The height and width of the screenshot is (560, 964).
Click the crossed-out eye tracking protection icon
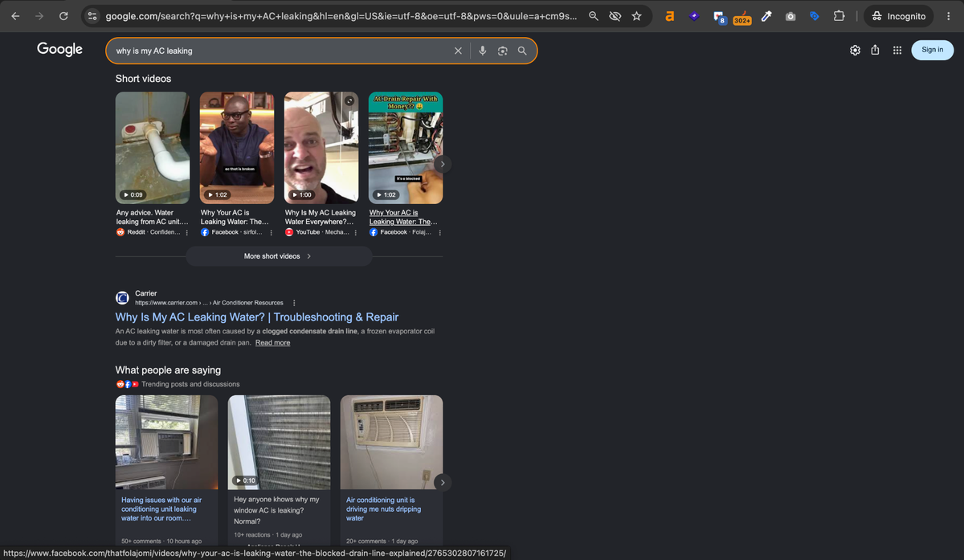tap(615, 16)
